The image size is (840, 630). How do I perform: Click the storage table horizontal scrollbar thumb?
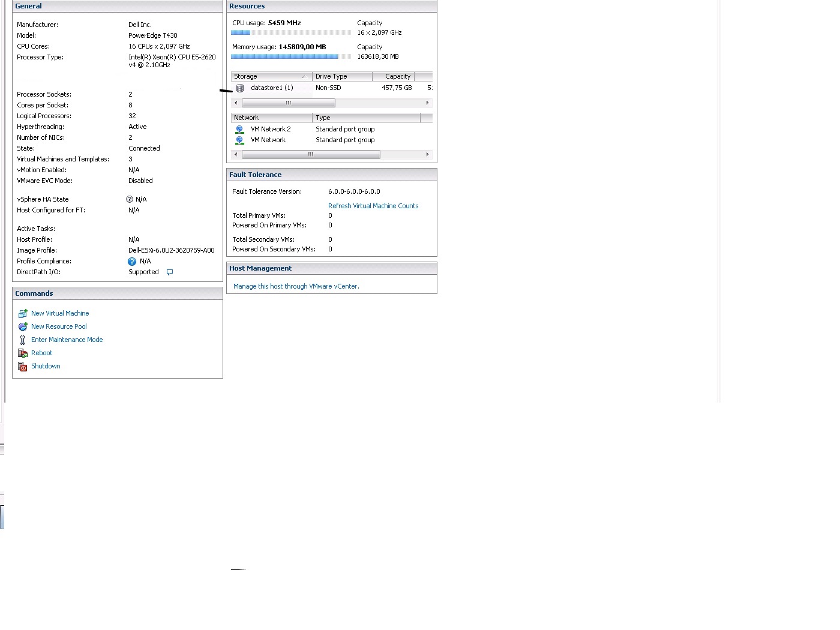coord(288,103)
